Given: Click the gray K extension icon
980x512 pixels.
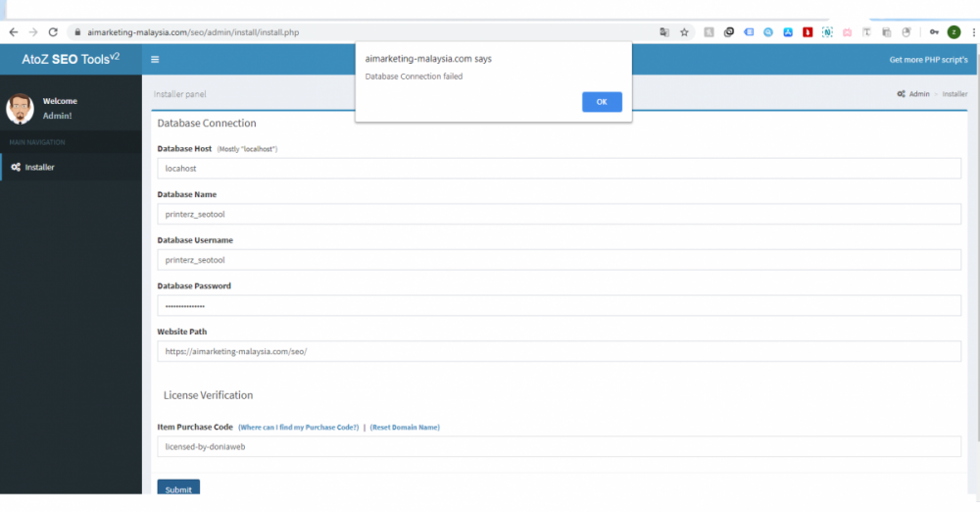Looking at the screenshot, I should [709, 32].
